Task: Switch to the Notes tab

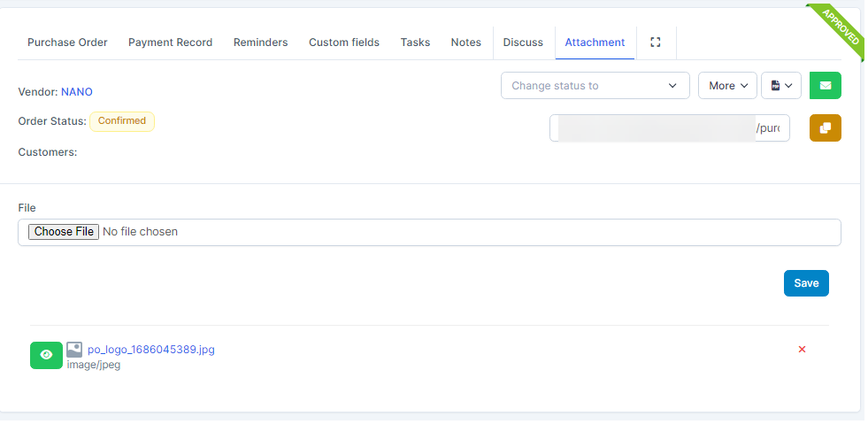Action: [x=465, y=42]
